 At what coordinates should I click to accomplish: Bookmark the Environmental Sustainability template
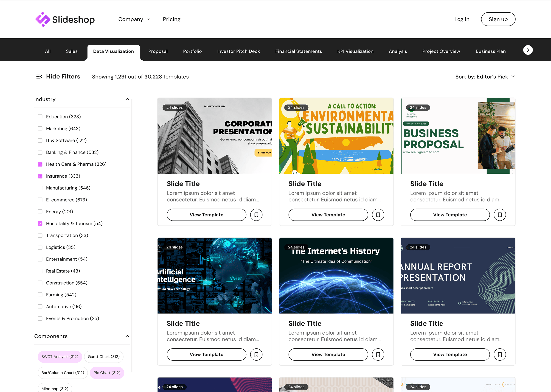(x=378, y=215)
